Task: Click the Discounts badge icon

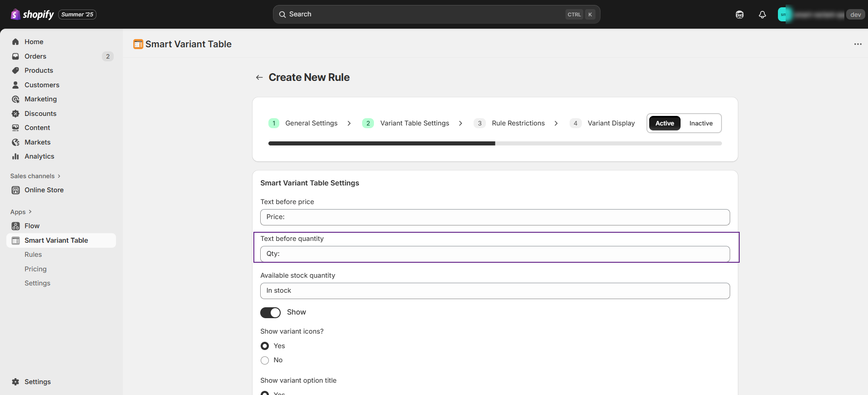Action: pos(15,114)
